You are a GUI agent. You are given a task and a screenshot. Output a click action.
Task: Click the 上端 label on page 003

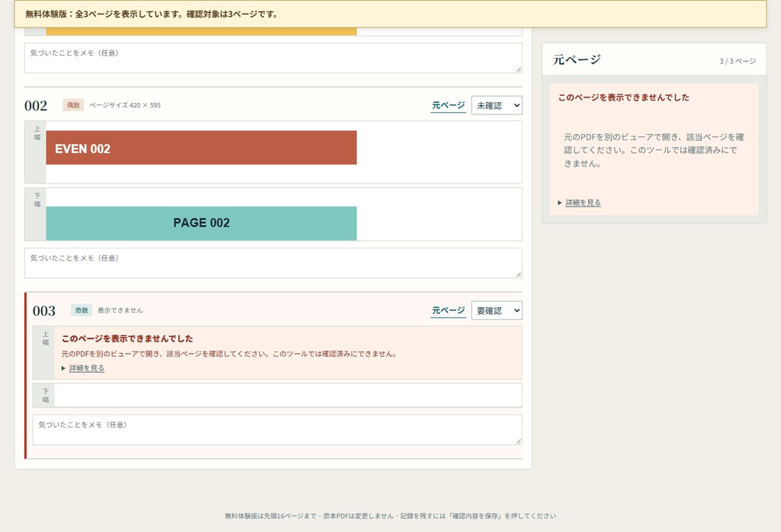coord(45,338)
